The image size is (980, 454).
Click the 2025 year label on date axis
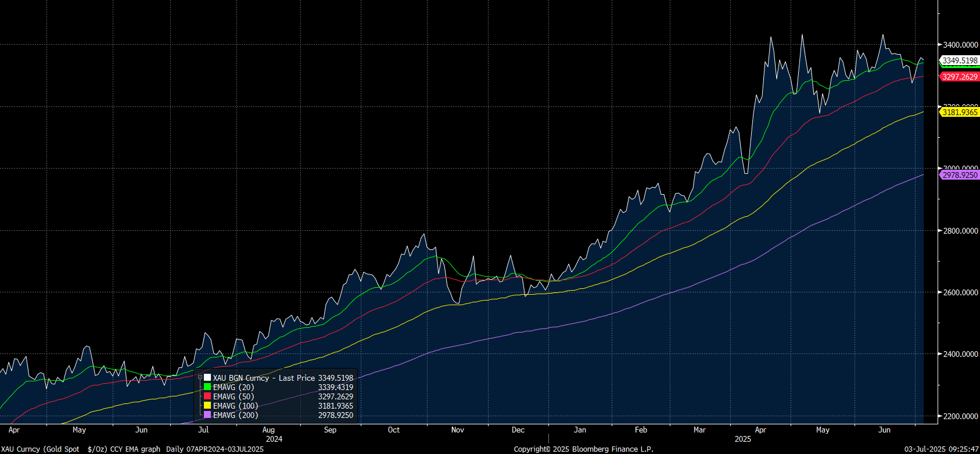pyautogui.click(x=742, y=439)
